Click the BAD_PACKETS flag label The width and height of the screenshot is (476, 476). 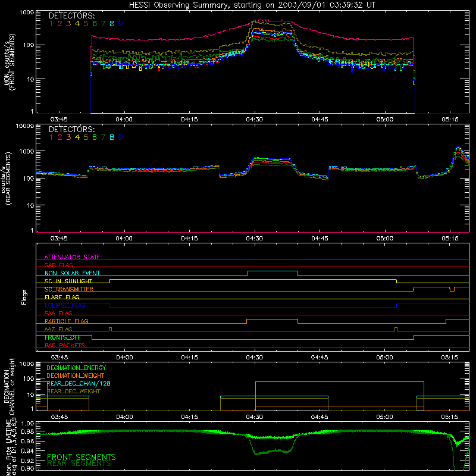pos(65,345)
